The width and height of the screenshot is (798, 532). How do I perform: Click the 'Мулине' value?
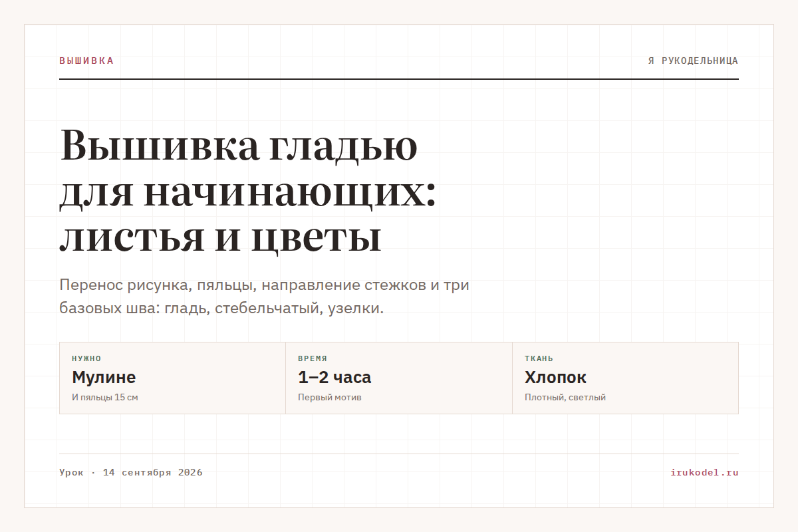click(x=104, y=377)
